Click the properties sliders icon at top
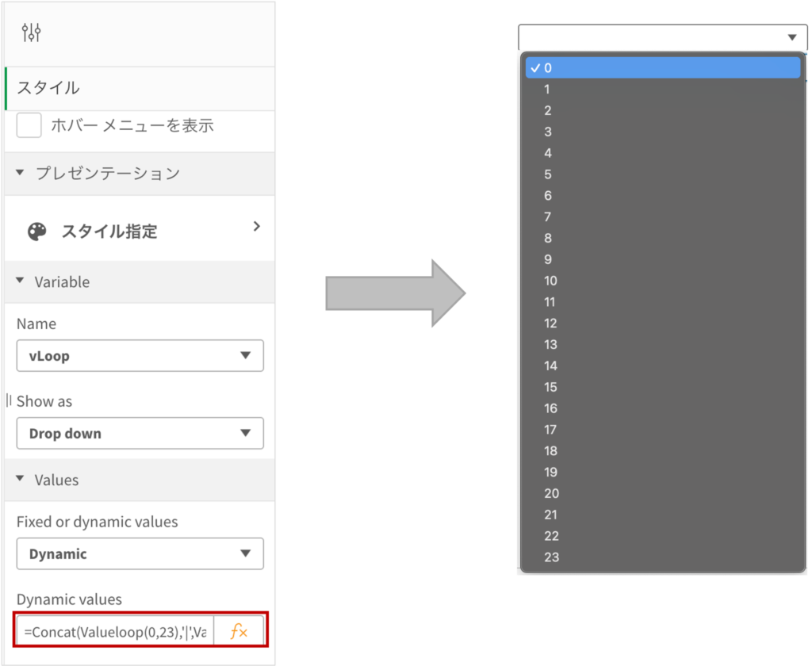The width and height of the screenshot is (812, 666). click(32, 33)
